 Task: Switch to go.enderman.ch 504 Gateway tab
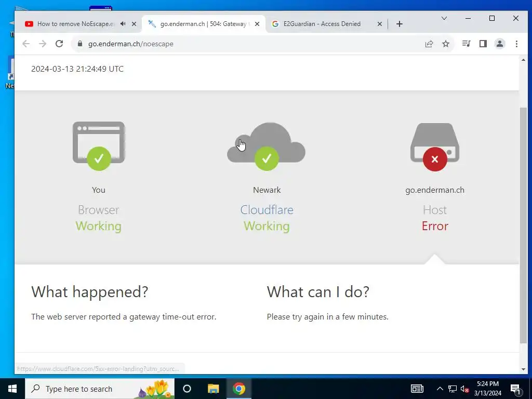point(203,24)
